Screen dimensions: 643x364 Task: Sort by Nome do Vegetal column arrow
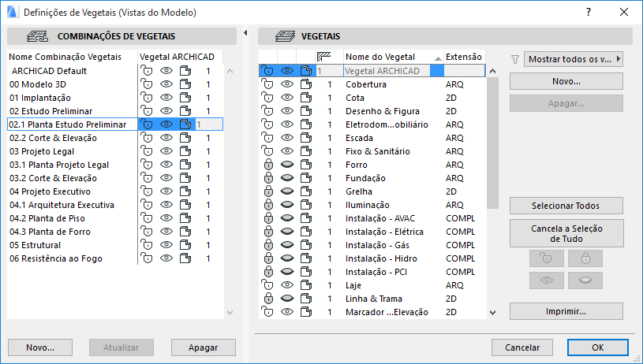click(x=438, y=58)
